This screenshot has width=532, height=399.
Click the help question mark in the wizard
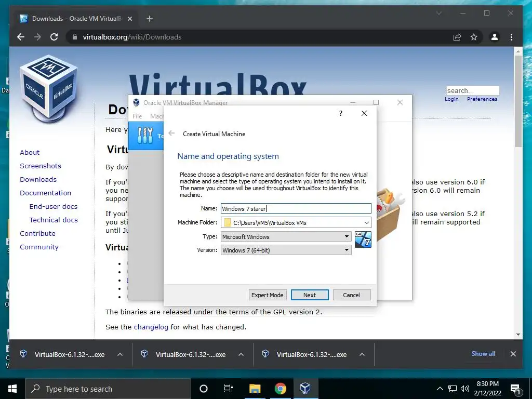click(x=341, y=113)
